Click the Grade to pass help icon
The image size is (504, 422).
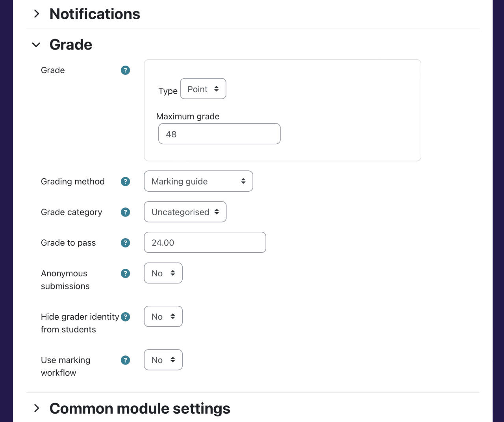[125, 242]
